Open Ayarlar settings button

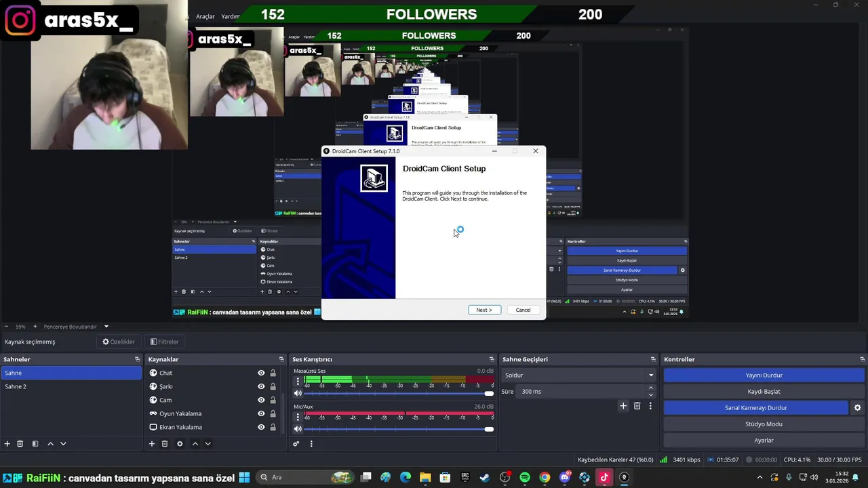pyautogui.click(x=764, y=440)
